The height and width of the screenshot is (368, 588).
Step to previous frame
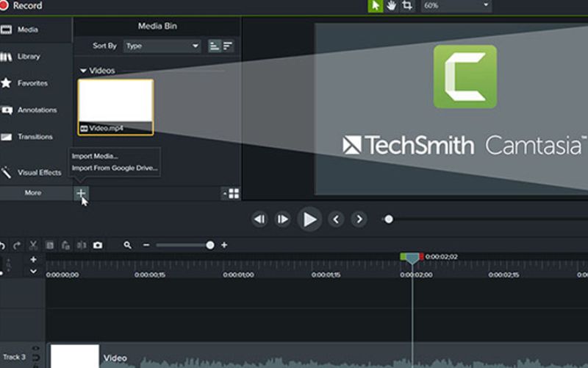tap(259, 219)
